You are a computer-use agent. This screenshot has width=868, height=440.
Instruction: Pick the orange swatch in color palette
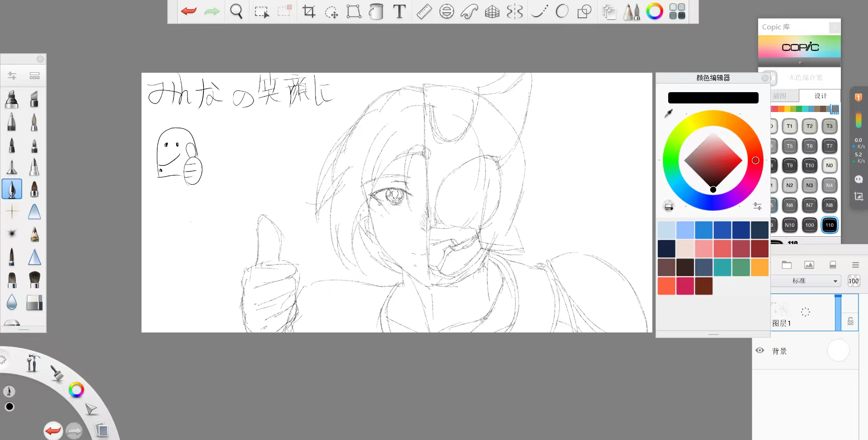[759, 267]
